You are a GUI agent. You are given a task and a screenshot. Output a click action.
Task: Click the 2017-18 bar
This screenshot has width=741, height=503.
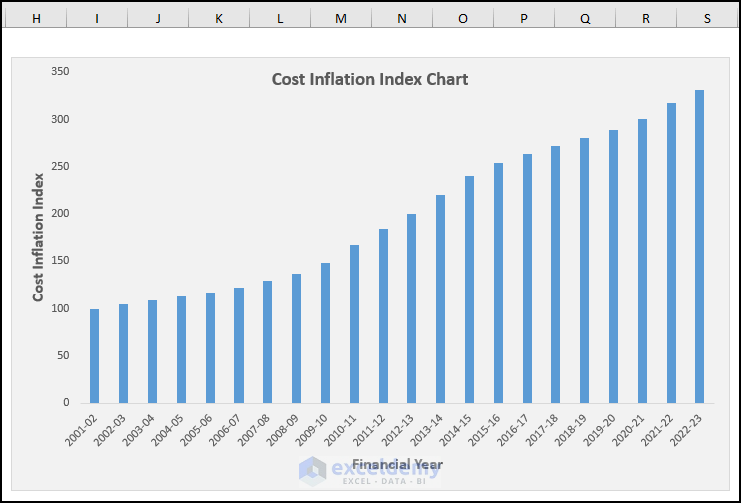tap(555, 275)
